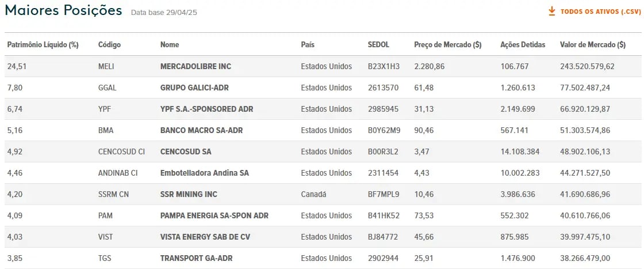
Task: Select the TRANSPORT GA-ADR name
Action: 196,258
